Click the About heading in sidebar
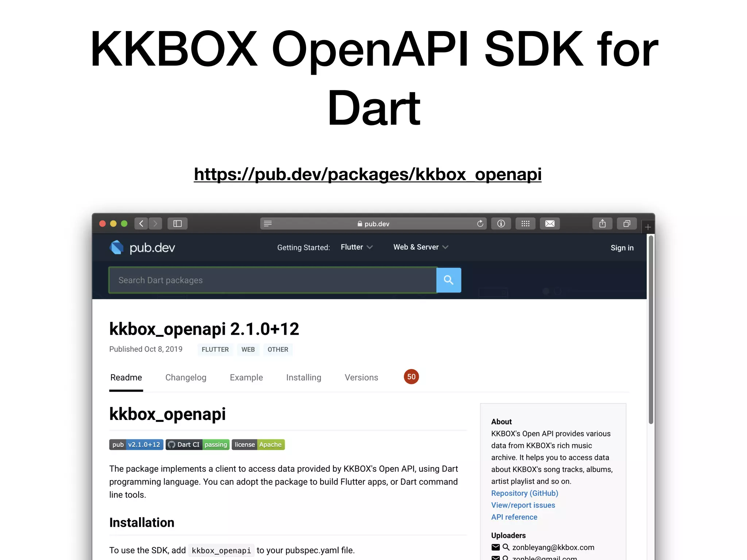This screenshot has width=747, height=560. (501, 421)
